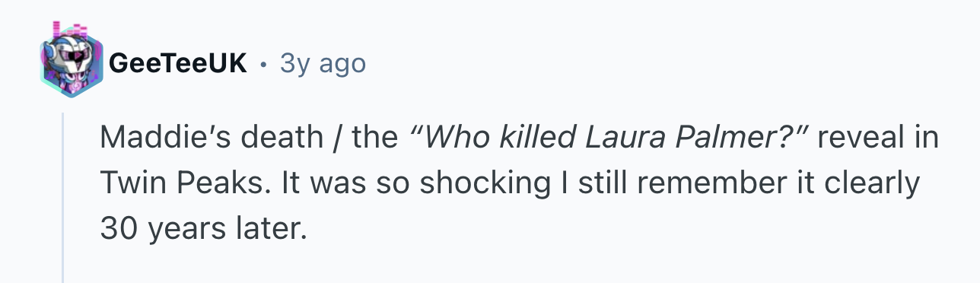Click "Twin Peaks" in the comment
This screenshot has width=980, height=283.
pyautogui.click(x=180, y=183)
